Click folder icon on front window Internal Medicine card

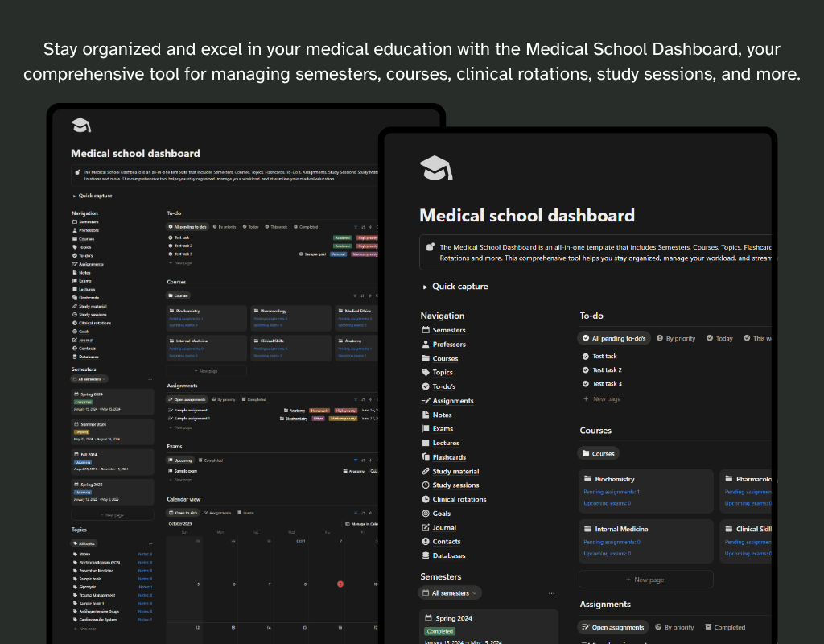point(588,529)
